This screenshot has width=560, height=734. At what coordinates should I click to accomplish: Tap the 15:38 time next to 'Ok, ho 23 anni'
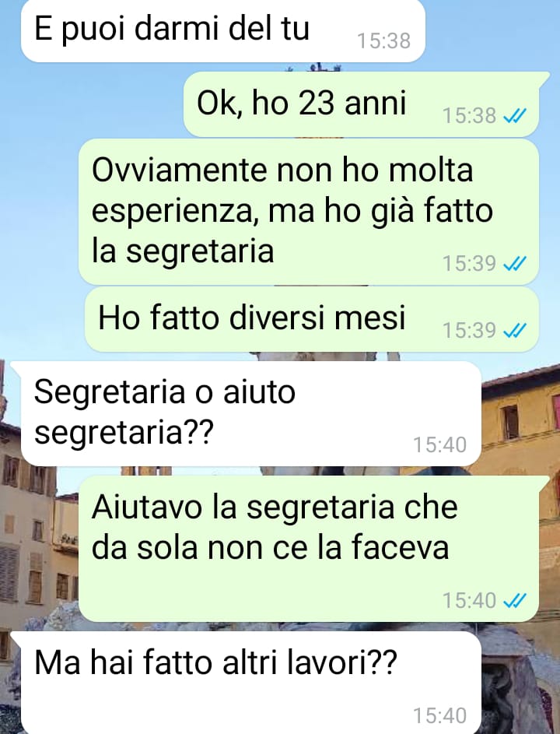coord(469,116)
